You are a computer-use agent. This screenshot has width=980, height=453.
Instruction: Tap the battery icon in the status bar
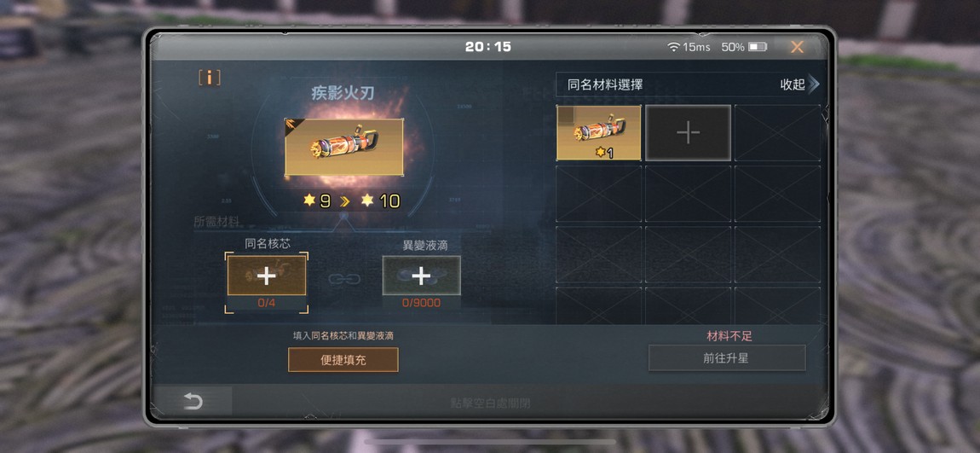pos(758,47)
